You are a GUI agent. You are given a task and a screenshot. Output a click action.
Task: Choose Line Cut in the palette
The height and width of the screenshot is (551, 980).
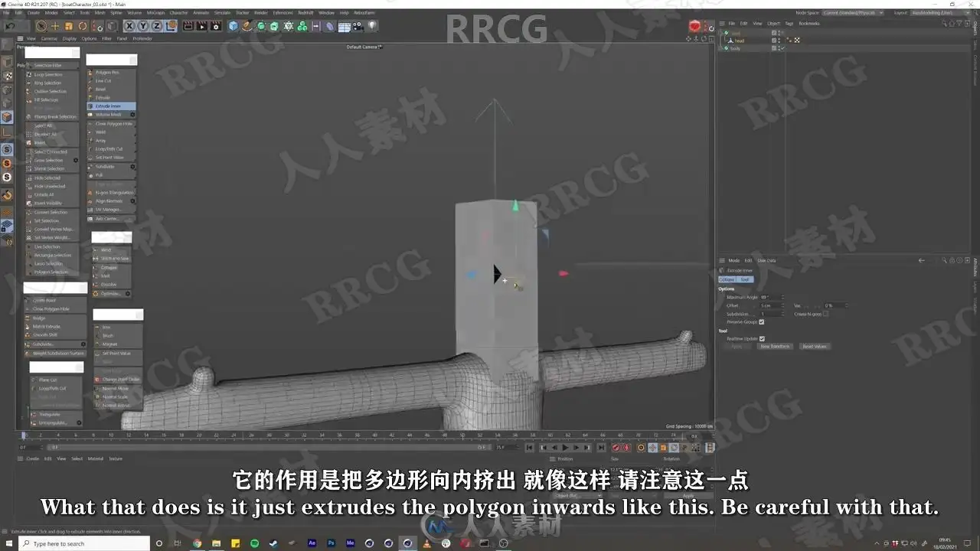[x=111, y=80]
